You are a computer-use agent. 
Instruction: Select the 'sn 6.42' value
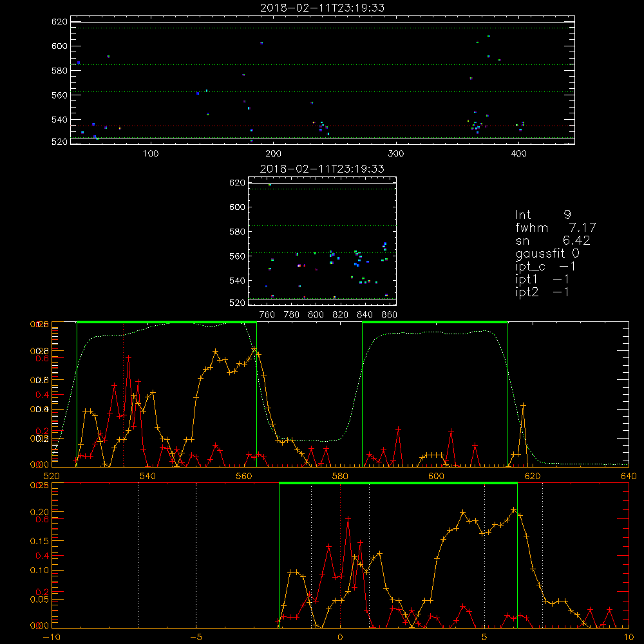click(x=553, y=240)
